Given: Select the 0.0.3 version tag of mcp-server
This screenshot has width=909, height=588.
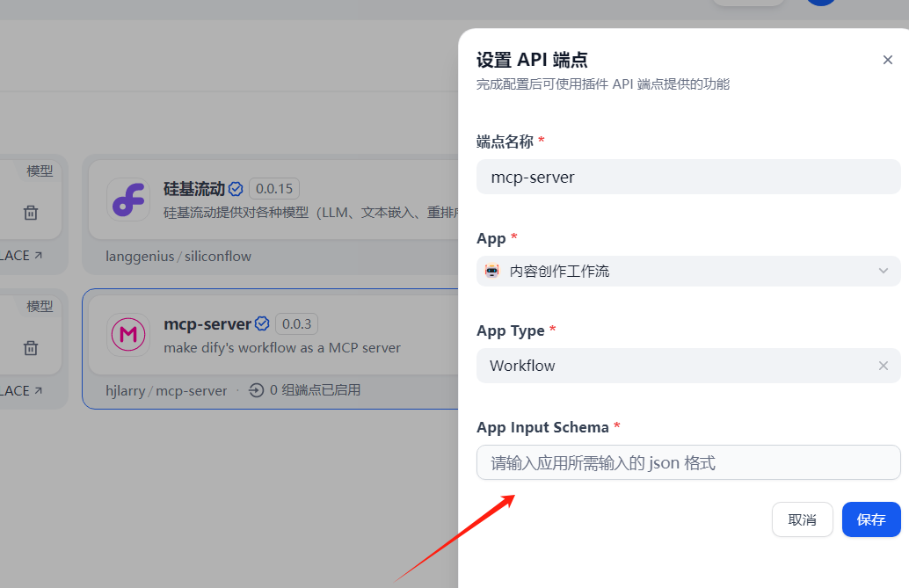Looking at the screenshot, I should (x=297, y=323).
